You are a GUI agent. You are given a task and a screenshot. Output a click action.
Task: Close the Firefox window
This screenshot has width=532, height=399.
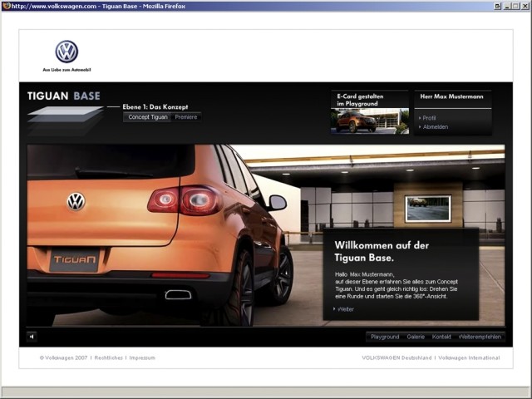tap(525, 6)
